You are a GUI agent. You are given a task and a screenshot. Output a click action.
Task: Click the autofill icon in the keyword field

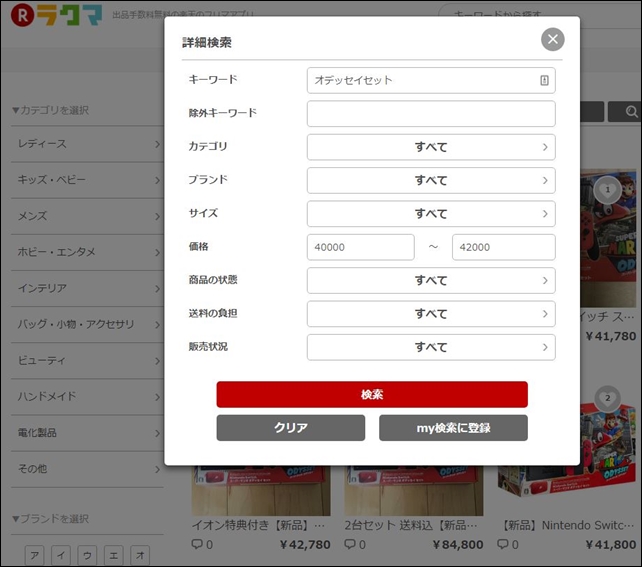544,80
